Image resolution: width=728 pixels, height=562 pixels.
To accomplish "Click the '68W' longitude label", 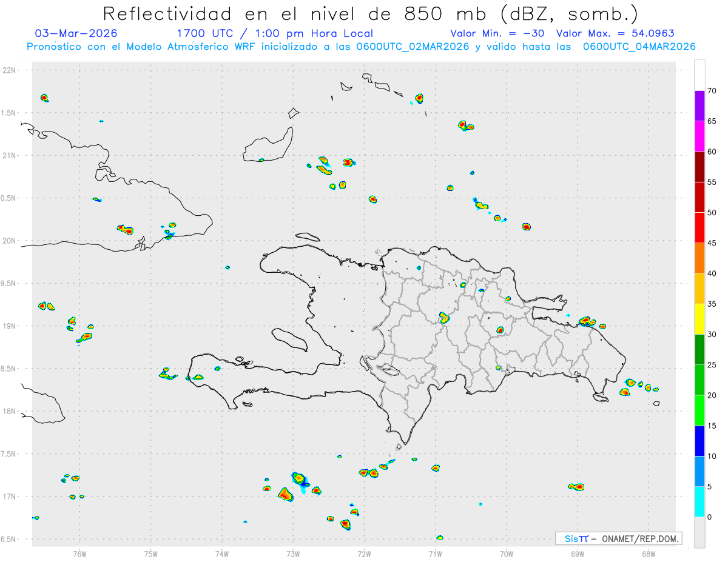I will pyautogui.click(x=649, y=554).
